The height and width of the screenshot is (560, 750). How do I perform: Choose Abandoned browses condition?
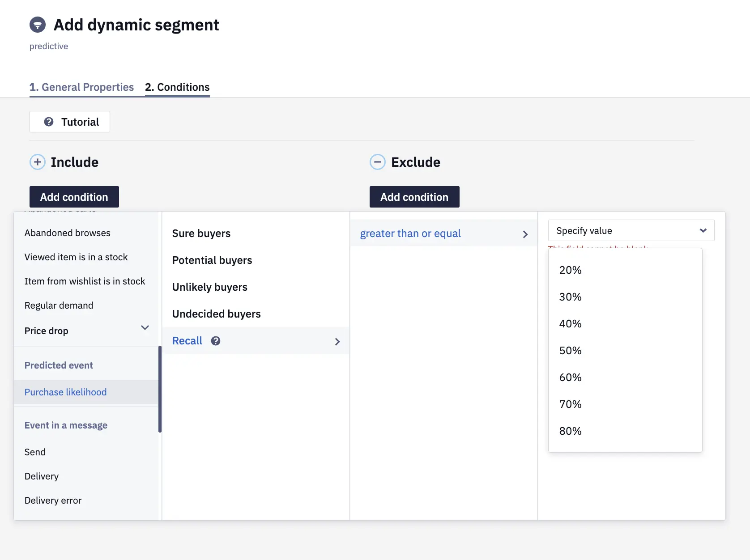click(x=68, y=233)
